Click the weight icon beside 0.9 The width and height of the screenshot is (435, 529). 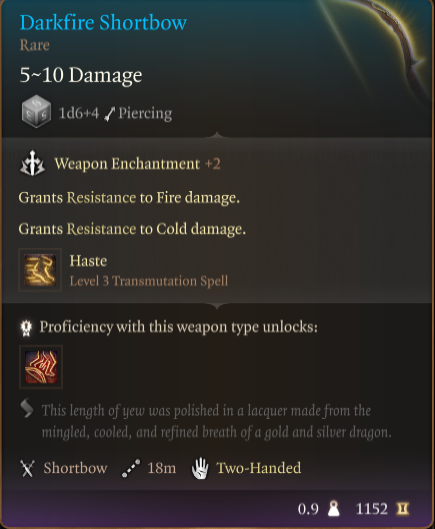tap(333, 508)
